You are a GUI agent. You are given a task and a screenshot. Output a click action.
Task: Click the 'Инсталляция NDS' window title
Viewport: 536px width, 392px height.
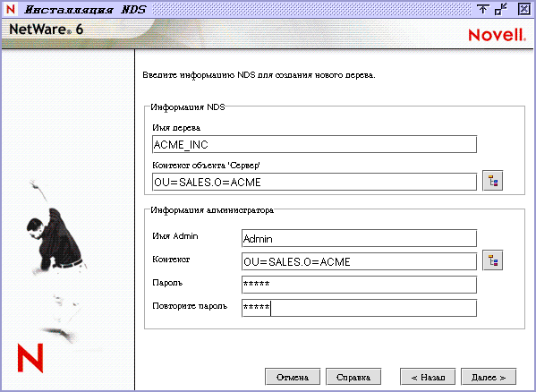[86, 10]
